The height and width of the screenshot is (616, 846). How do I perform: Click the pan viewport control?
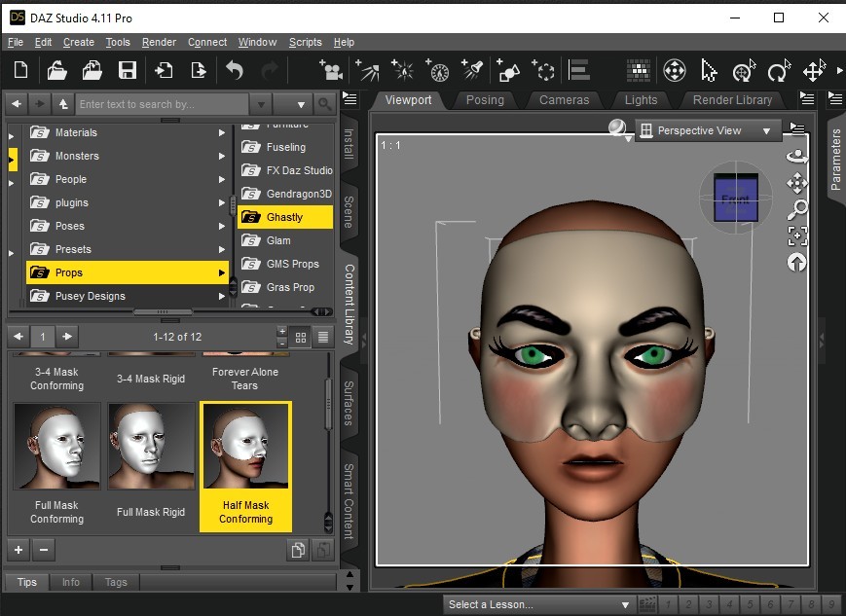[x=797, y=183]
